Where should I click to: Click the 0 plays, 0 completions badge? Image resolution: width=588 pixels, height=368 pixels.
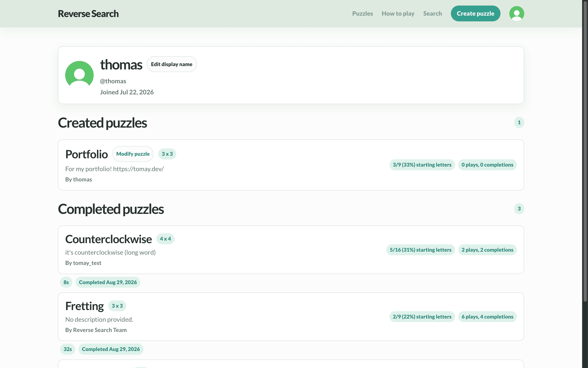pyautogui.click(x=487, y=165)
